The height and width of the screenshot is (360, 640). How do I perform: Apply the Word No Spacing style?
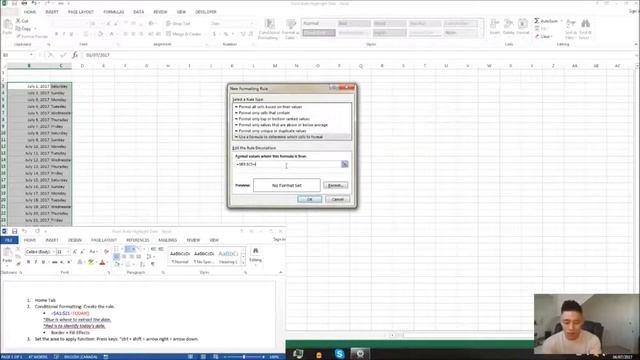(204, 257)
